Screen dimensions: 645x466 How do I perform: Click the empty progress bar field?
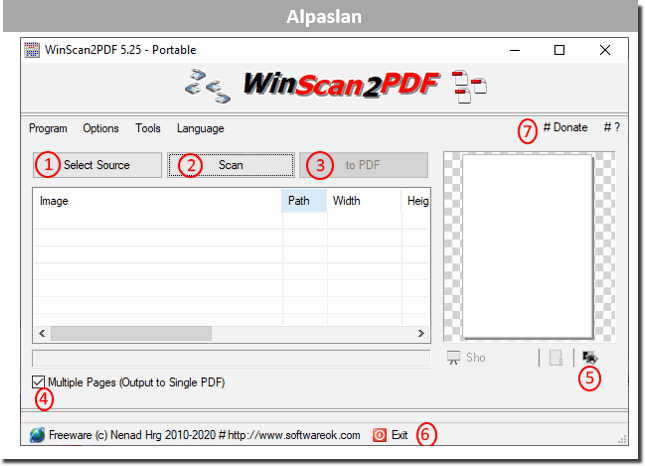pos(231,358)
